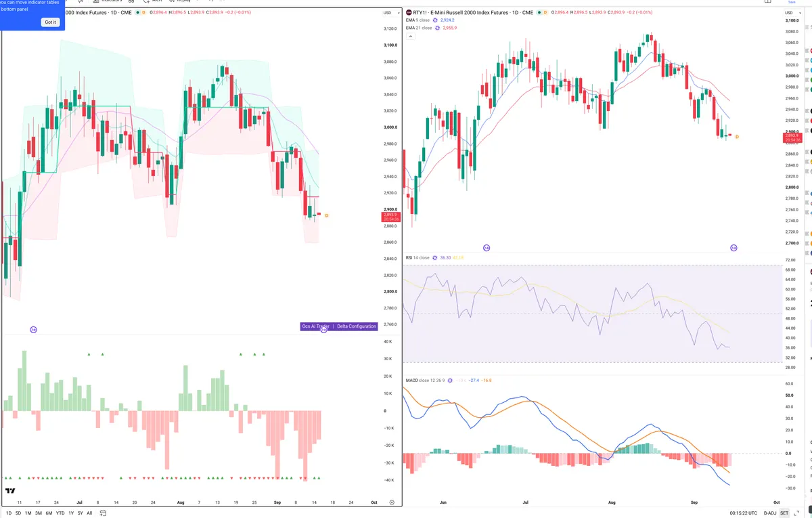Image resolution: width=812 pixels, height=518 pixels.
Task: Click purple arrow marker under right chart near September
Action: (734, 248)
